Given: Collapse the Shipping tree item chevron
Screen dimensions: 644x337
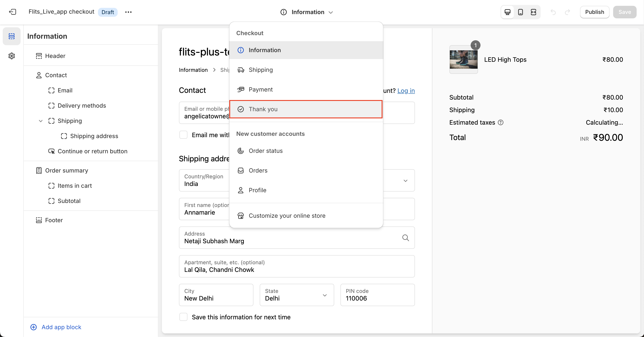Looking at the screenshot, I should coord(40,121).
